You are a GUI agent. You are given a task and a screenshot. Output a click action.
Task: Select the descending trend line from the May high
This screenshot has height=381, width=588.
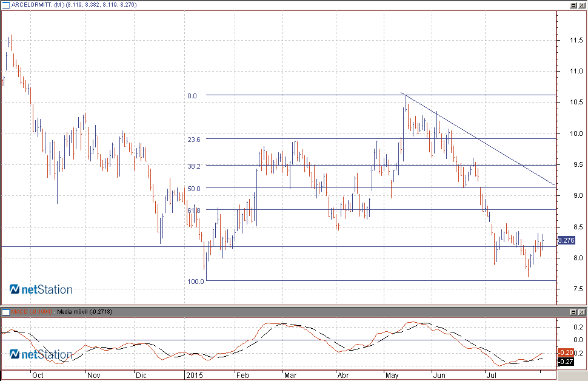tap(478, 138)
